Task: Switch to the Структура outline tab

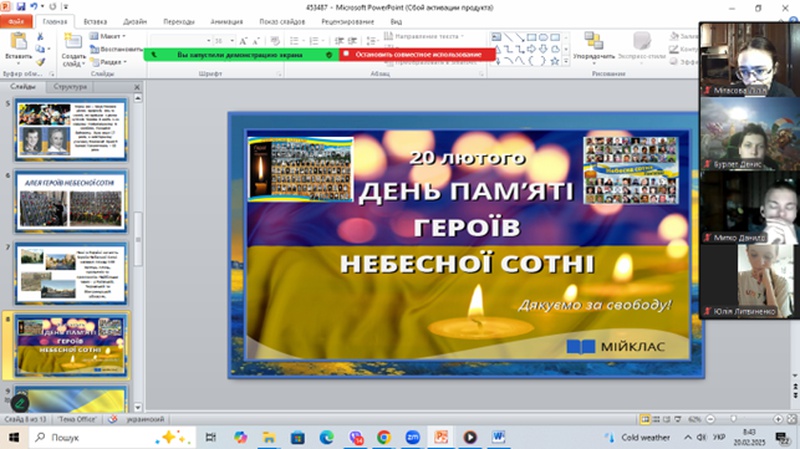Action: coord(70,87)
